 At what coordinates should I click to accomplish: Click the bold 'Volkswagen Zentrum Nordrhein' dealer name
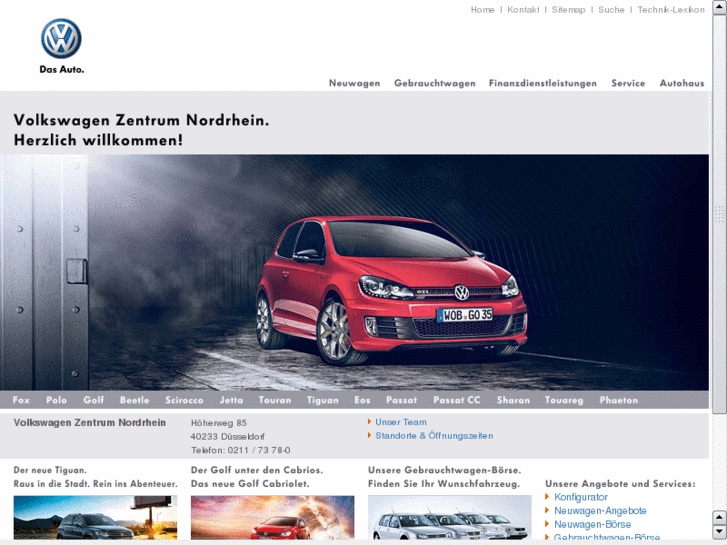89,423
